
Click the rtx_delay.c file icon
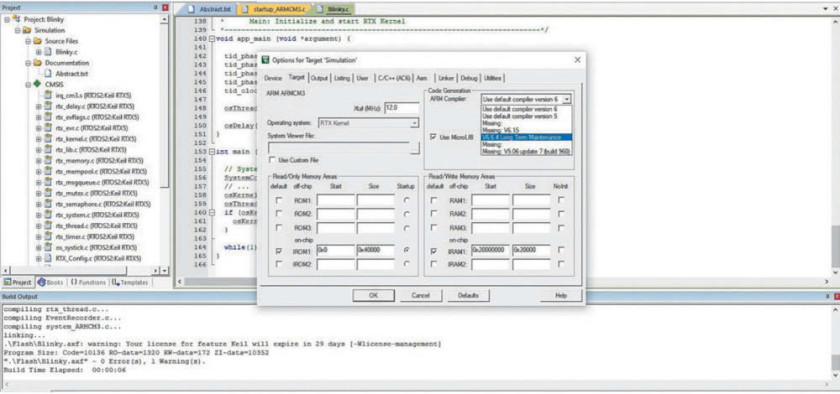coord(49,106)
